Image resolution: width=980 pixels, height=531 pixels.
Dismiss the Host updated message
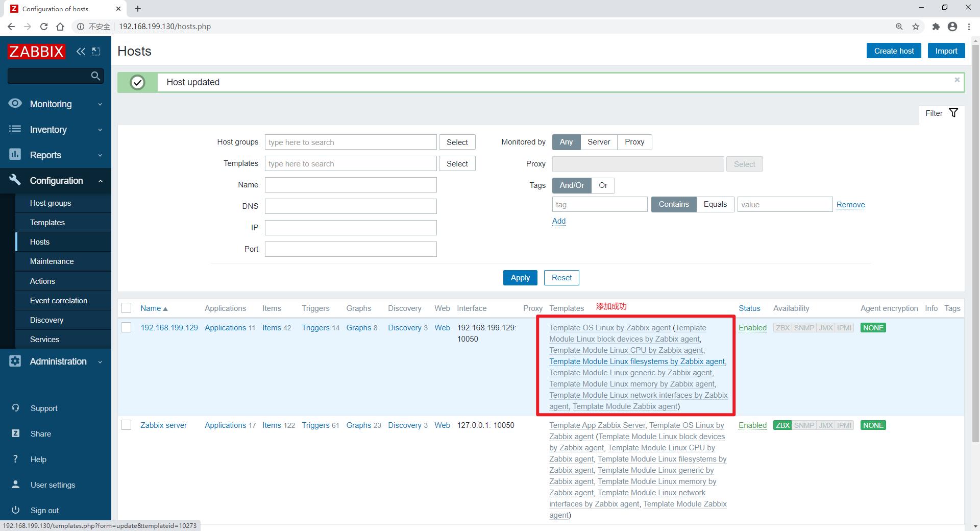[957, 80]
